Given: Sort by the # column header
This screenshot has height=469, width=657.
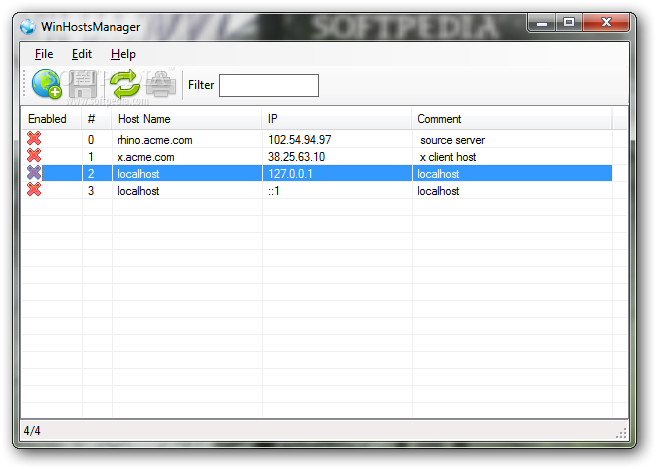Looking at the screenshot, I should point(97,119).
